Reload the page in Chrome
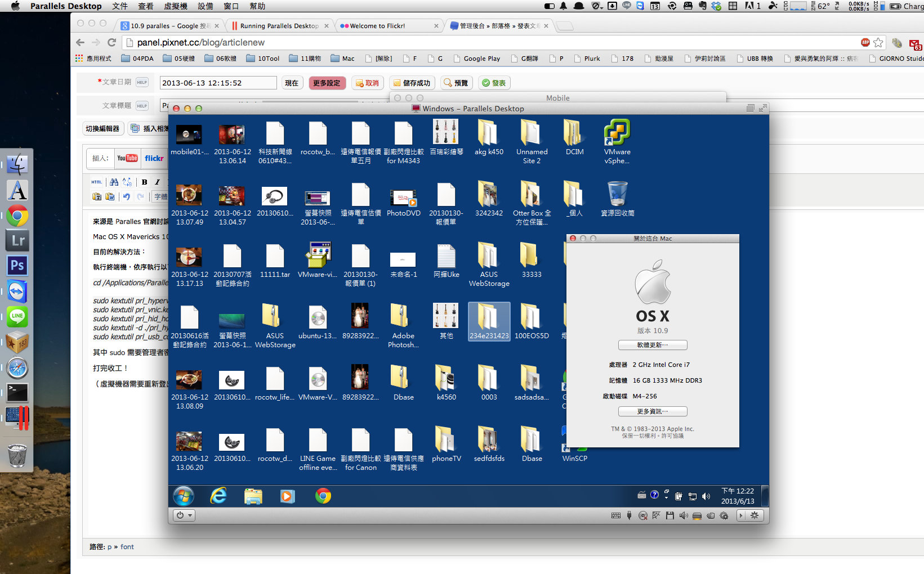 111,42
